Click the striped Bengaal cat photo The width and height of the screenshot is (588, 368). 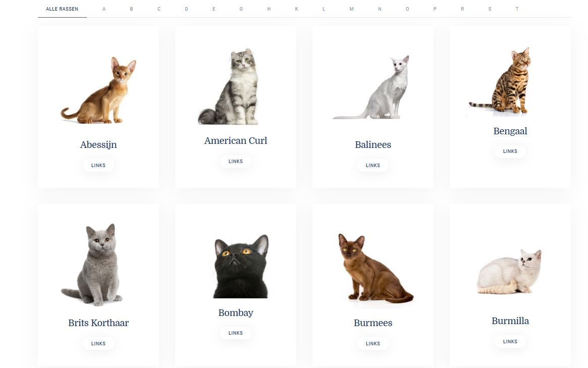pyautogui.click(x=501, y=81)
